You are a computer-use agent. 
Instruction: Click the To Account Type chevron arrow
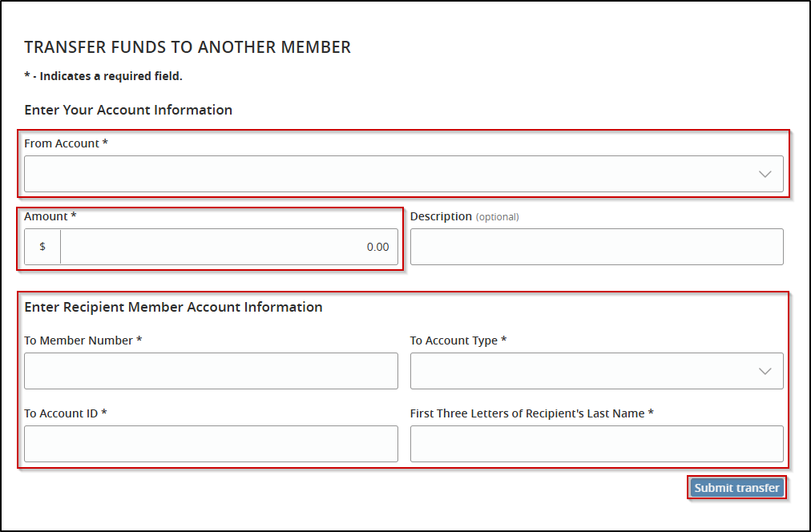pyautogui.click(x=765, y=371)
